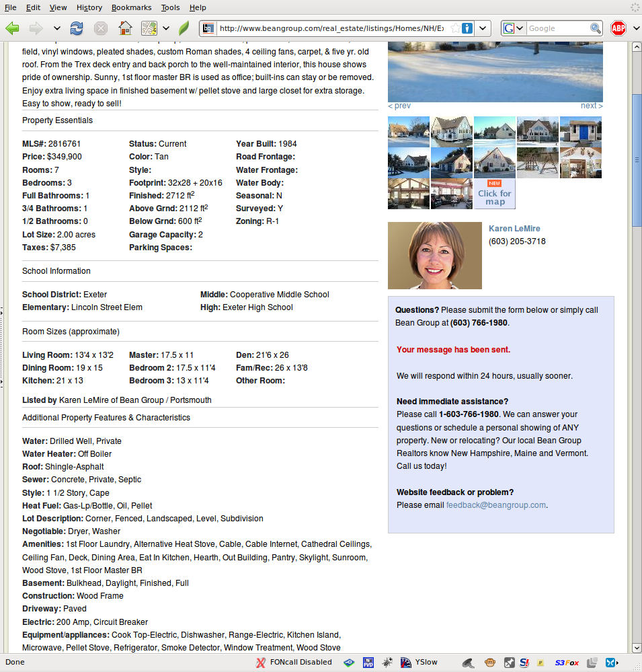Click the 'Your message has been sent.' text
The height and width of the screenshot is (672, 642).
click(x=454, y=350)
